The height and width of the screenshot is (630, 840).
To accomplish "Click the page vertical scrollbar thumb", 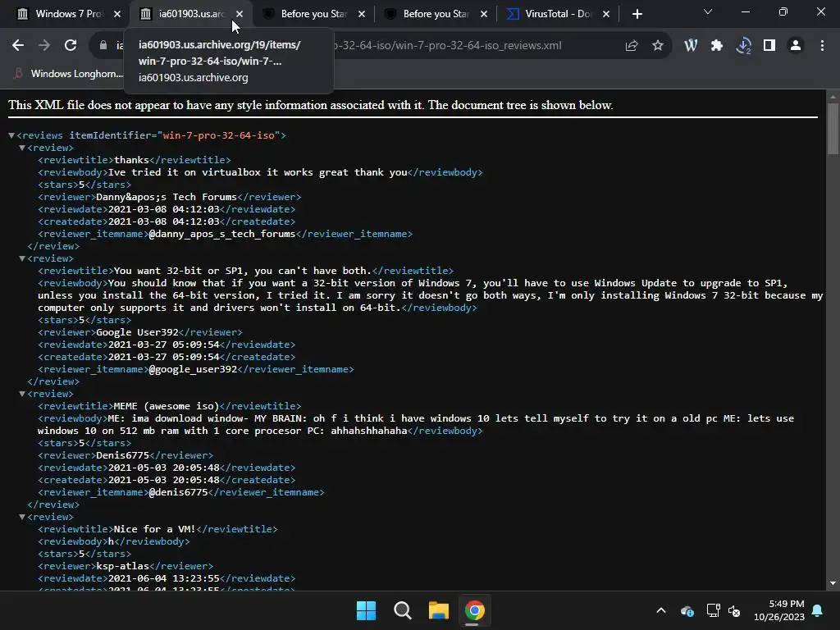I will tap(833, 129).
